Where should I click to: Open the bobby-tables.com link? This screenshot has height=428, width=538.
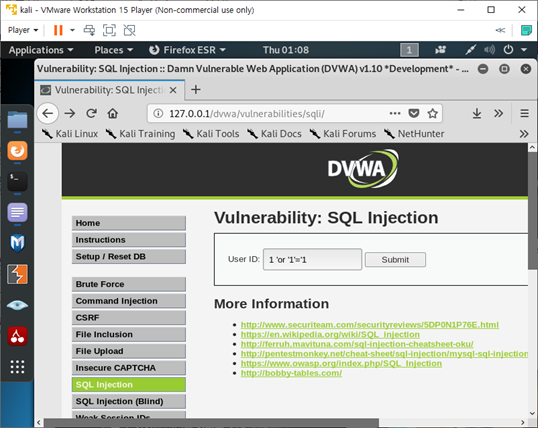click(x=291, y=373)
